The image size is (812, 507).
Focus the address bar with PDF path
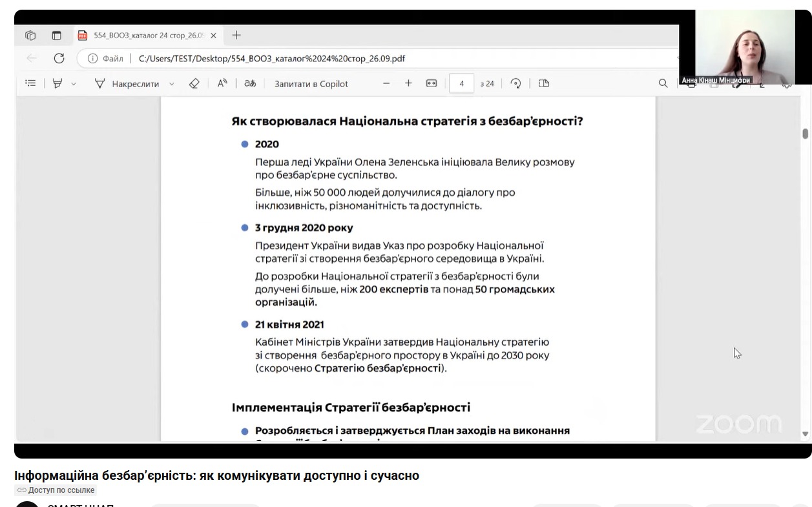[272, 58]
